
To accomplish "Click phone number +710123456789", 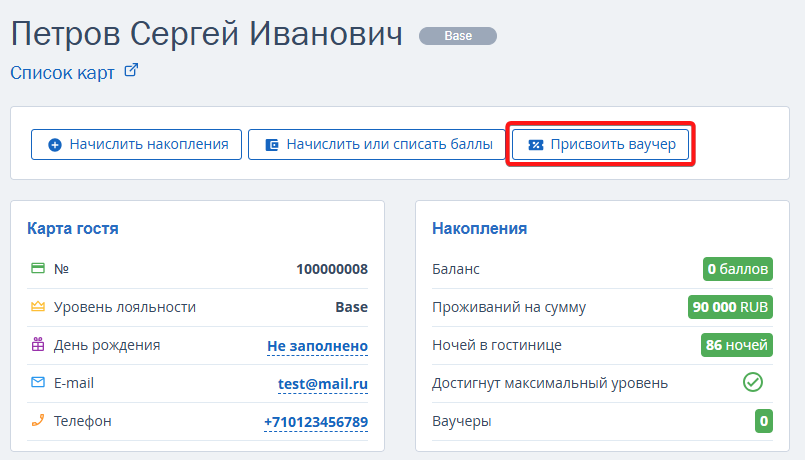I will 316,422.
